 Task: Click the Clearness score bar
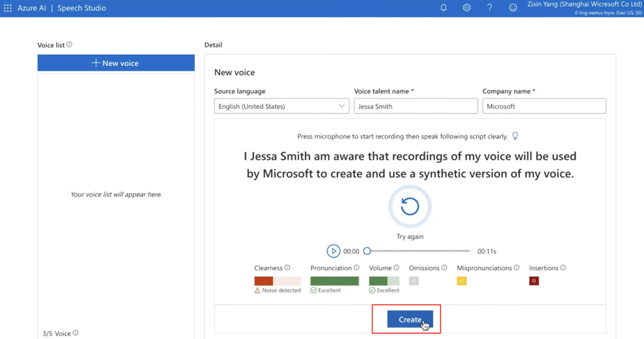click(x=278, y=281)
